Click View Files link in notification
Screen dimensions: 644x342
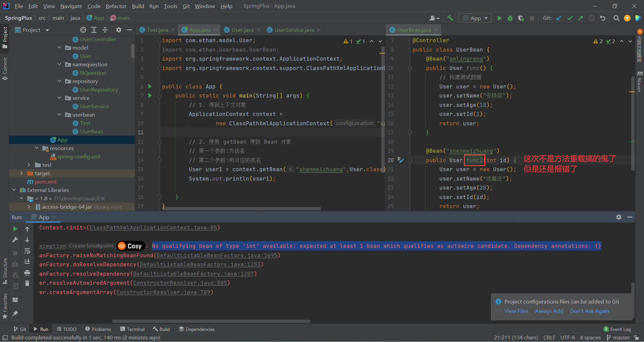click(516, 311)
